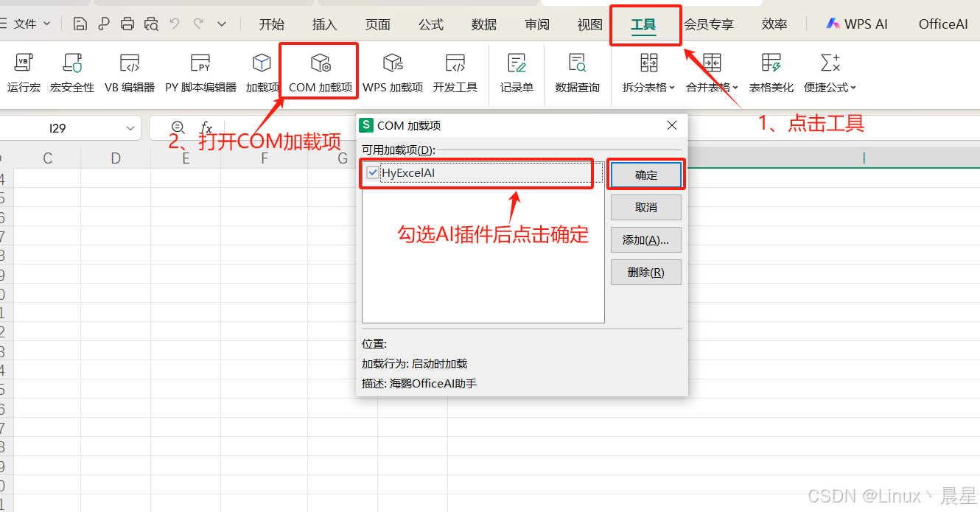
Task: Open Print Preview from the quick toolbar
Action: pos(152,24)
